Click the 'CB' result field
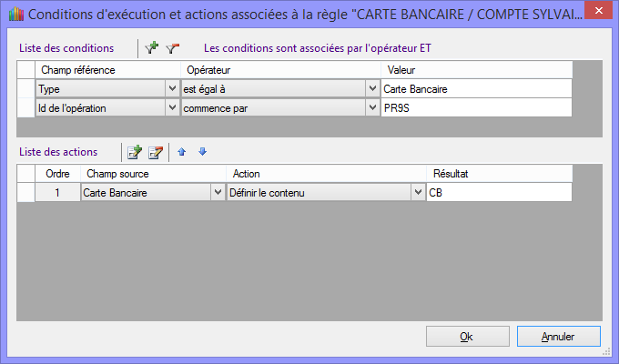Screen dimensions: 619x364 (499, 193)
